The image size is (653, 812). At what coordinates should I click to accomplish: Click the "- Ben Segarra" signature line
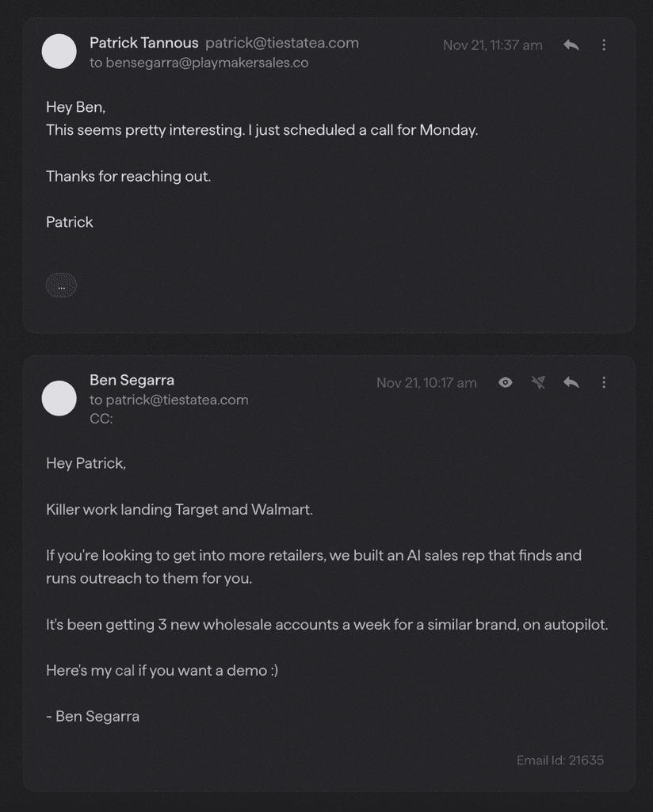pos(93,716)
